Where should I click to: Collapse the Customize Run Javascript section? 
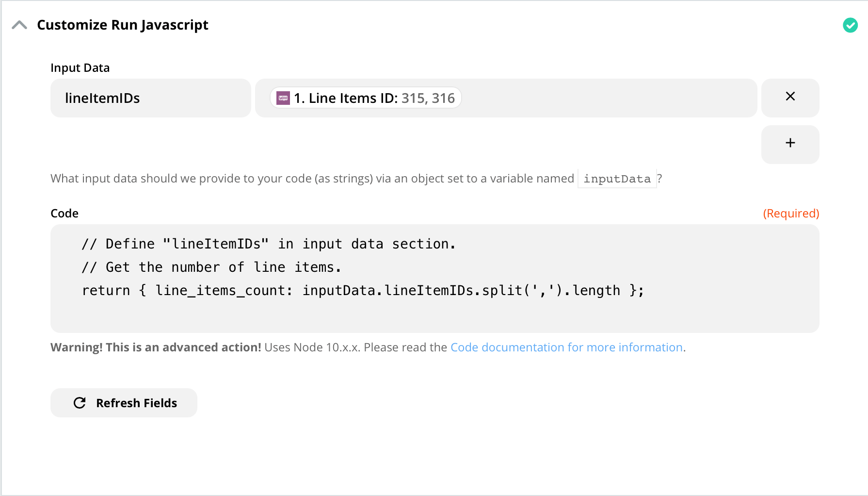click(19, 25)
